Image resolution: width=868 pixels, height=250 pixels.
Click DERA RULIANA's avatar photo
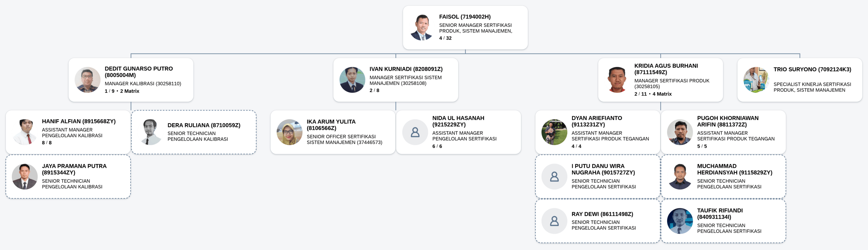(x=150, y=132)
